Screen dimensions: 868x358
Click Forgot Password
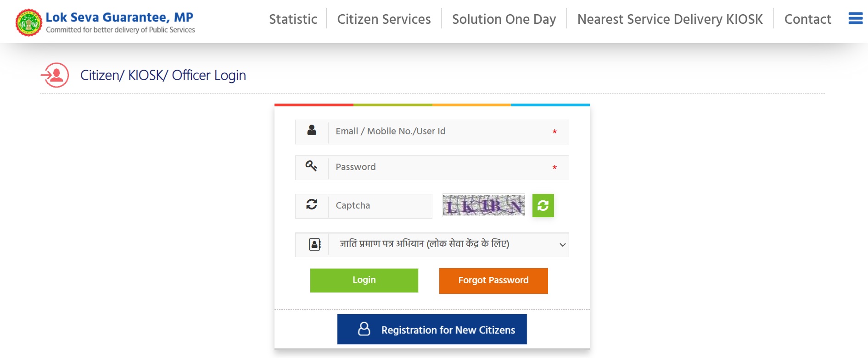point(493,280)
